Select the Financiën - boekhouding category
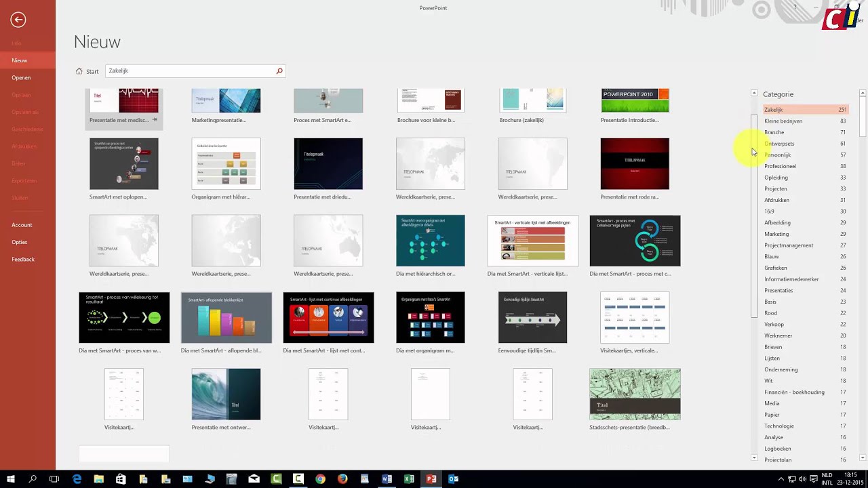Screen dimensions: 868x488 point(805,392)
